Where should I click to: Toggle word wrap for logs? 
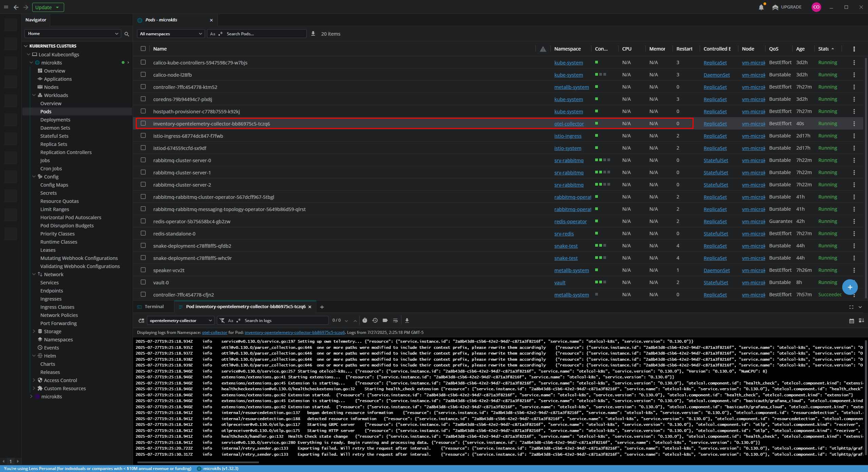(395, 320)
